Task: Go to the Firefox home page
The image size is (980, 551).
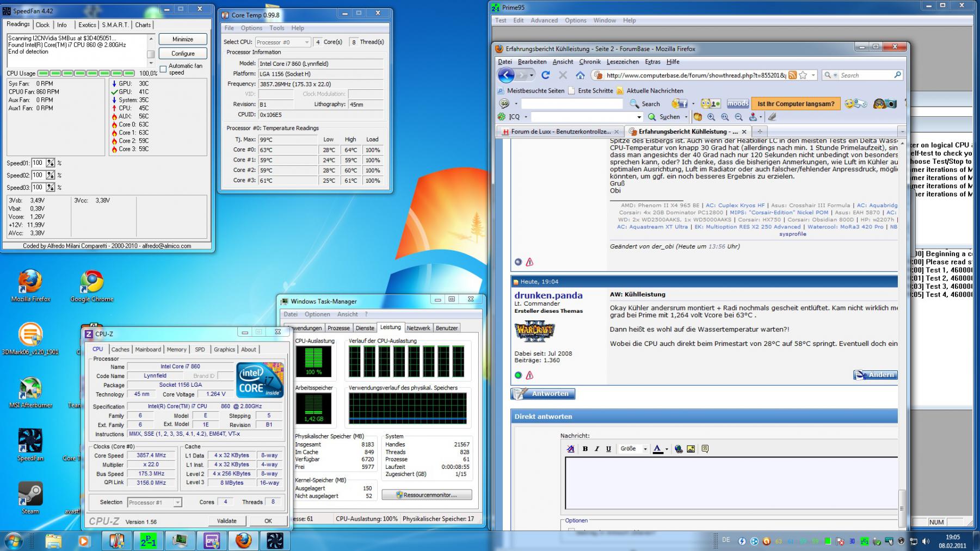Action: coord(580,75)
